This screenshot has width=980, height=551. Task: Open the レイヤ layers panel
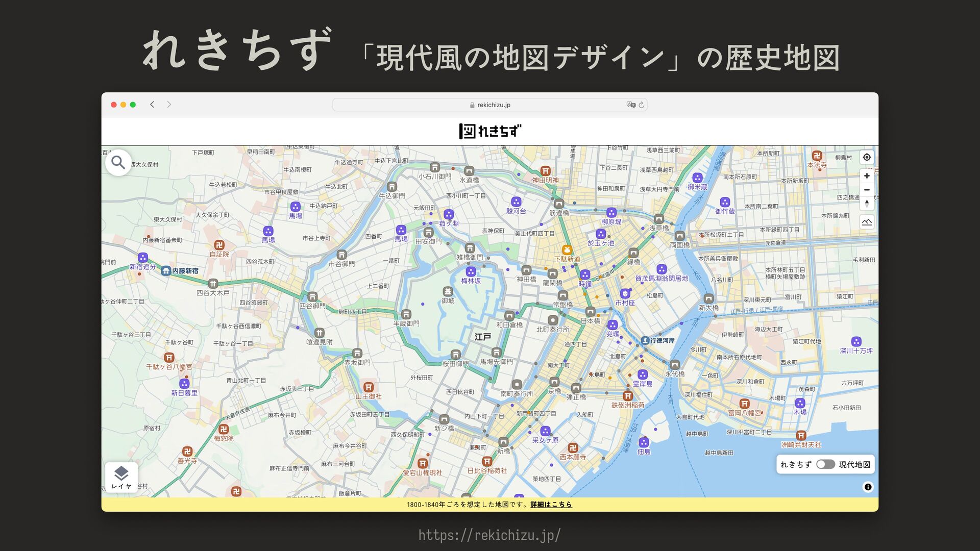[121, 477]
